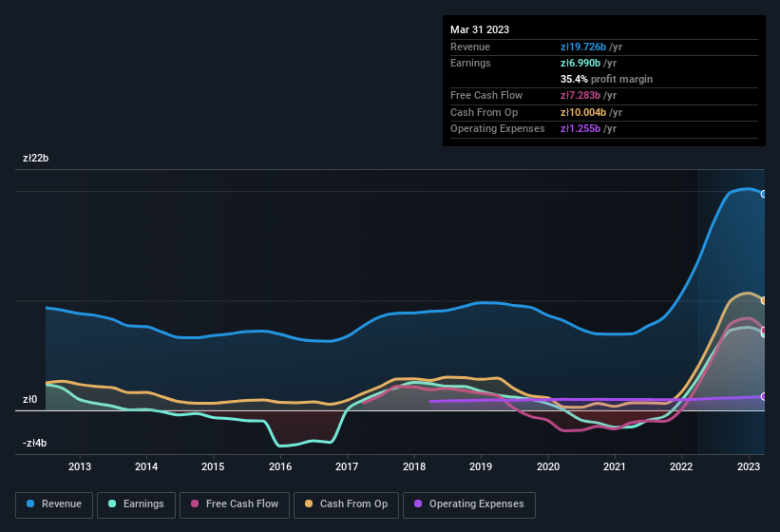
Task: Click the 2023 x-axis year label
Action: point(749,466)
